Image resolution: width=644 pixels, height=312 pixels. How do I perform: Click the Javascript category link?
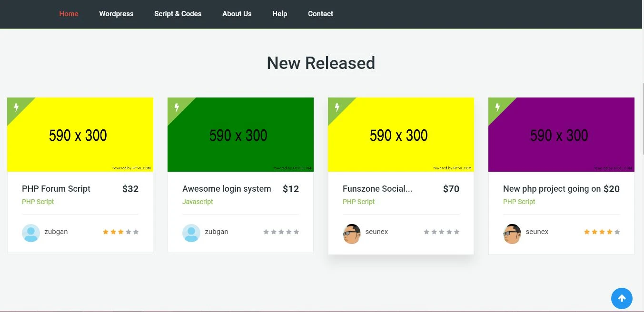pos(198,202)
